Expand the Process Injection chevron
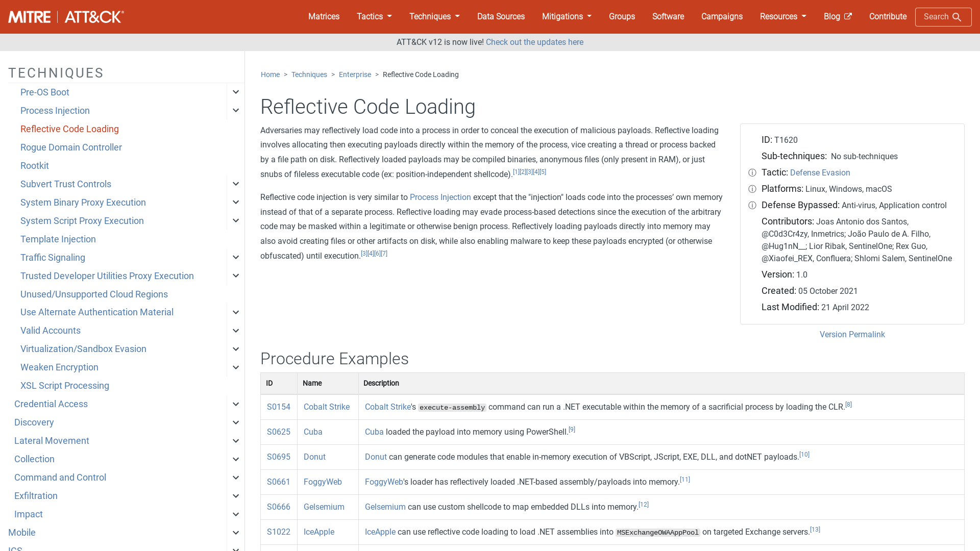This screenshot has width=980, height=551. point(236,111)
